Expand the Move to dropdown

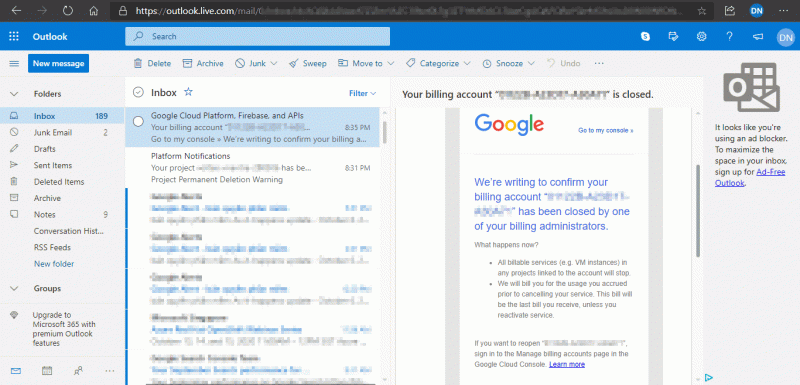[391, 64]
